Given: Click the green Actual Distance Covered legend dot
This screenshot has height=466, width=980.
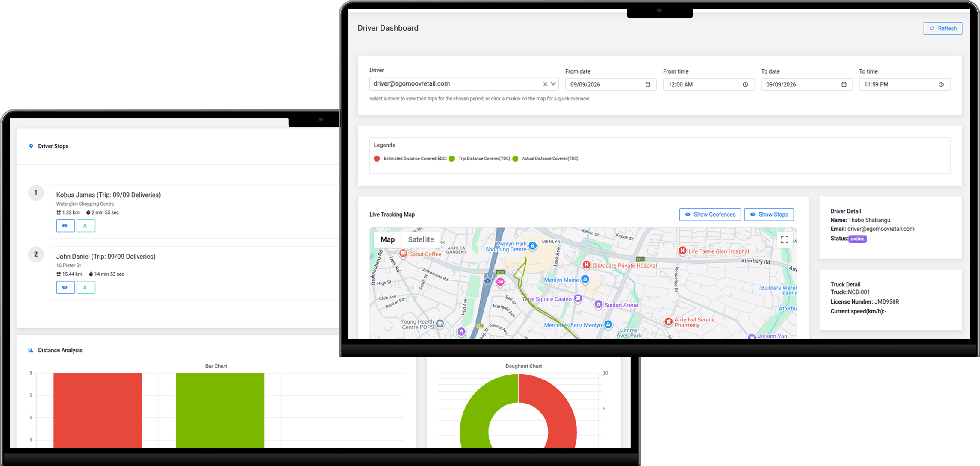Looking at the screenshot, I should coord(515,159).
